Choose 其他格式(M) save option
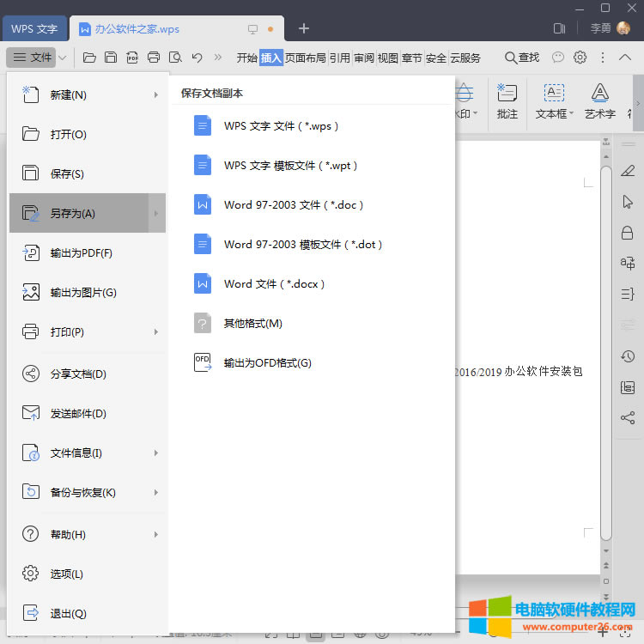Viewport: 644px width, 644px height. pyautogui.click(x=253, y=324)
